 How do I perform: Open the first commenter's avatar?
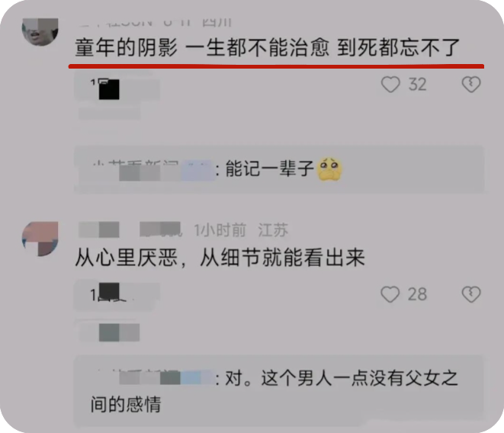[x=40, y=31]
